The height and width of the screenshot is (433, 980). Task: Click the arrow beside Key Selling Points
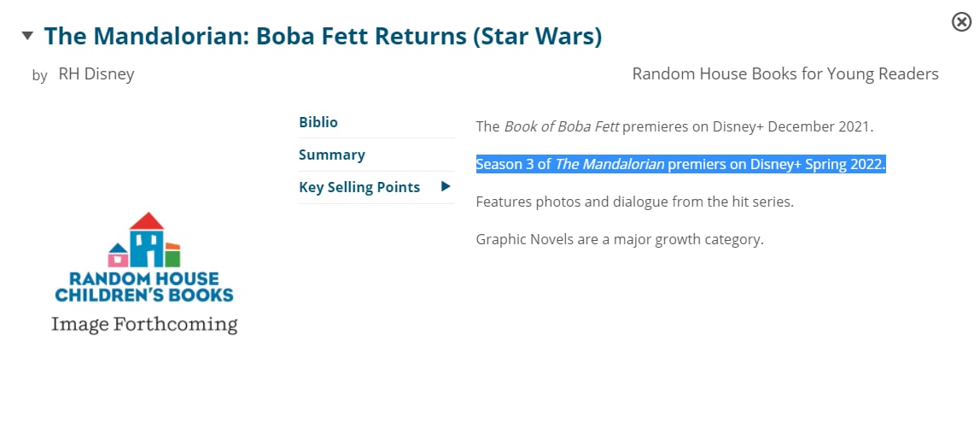coord(446,186)
